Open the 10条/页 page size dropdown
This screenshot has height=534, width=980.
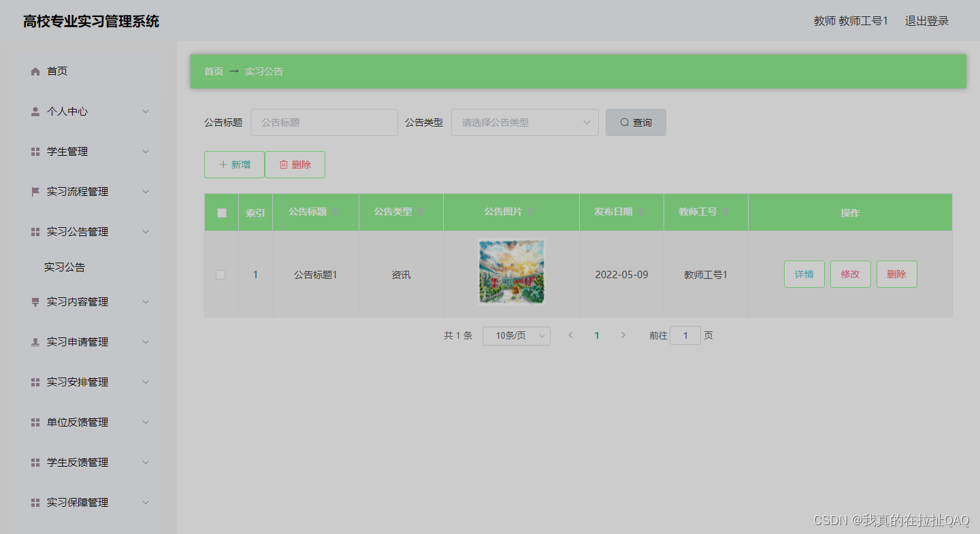[516, 335]
